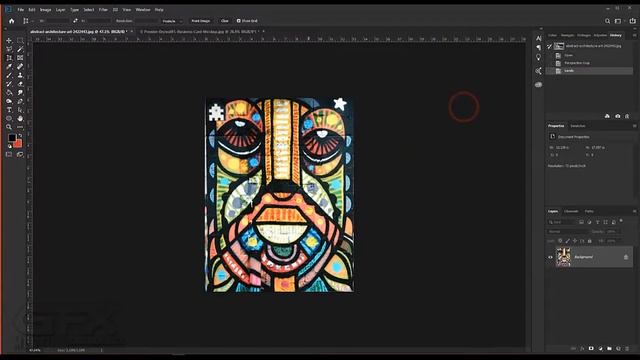Click the Clear button in options bar
640x360 pixels.
tap(224, 21)
